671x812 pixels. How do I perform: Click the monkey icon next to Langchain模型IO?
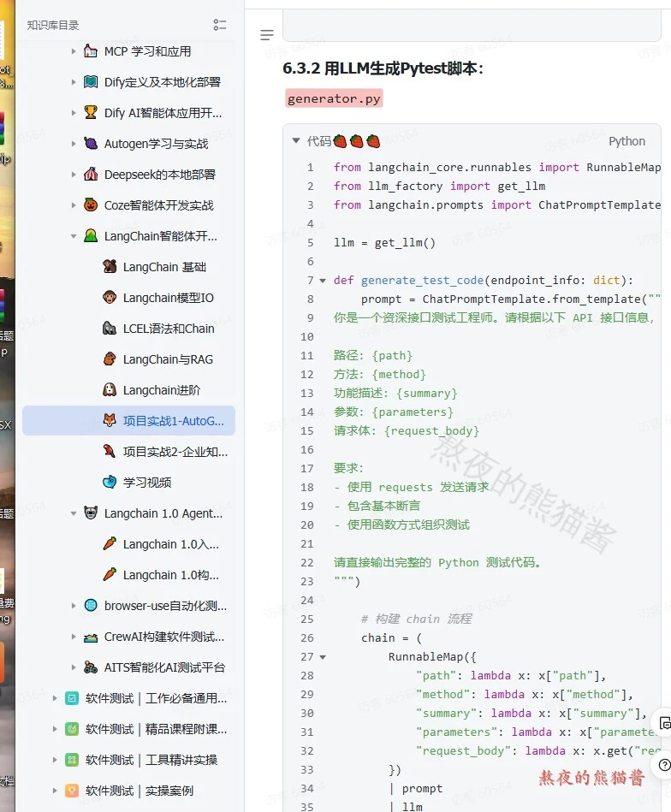110,297
